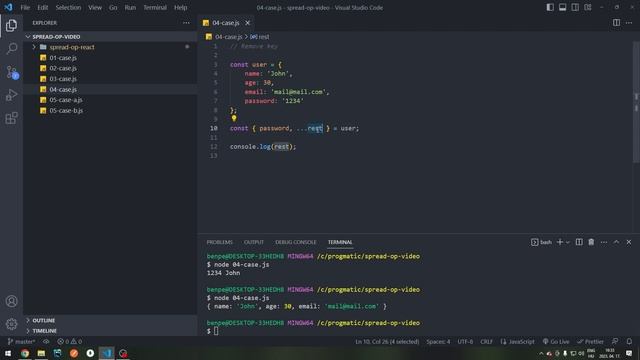
Task: Open the Explorer view in activity bar
Action: pos(11,26)
